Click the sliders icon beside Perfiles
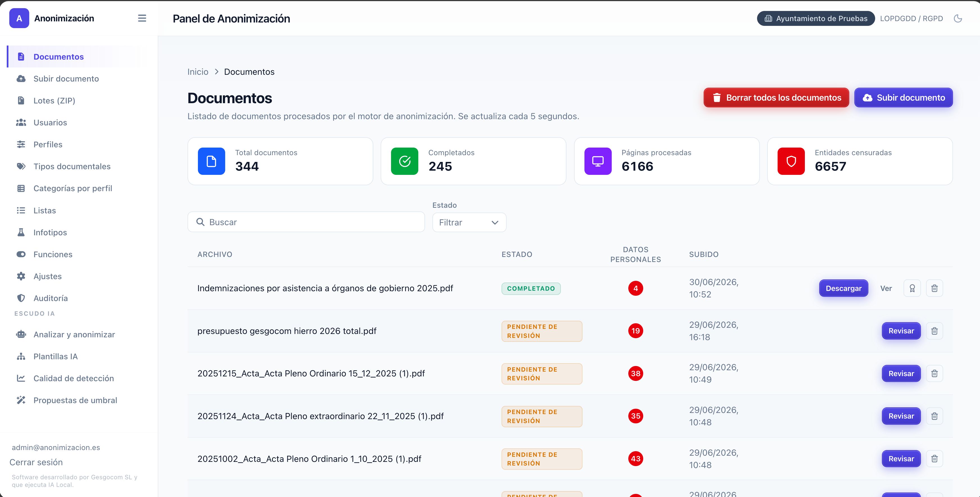The height and width of the screenshot is (497, 980). coord(21,144)
